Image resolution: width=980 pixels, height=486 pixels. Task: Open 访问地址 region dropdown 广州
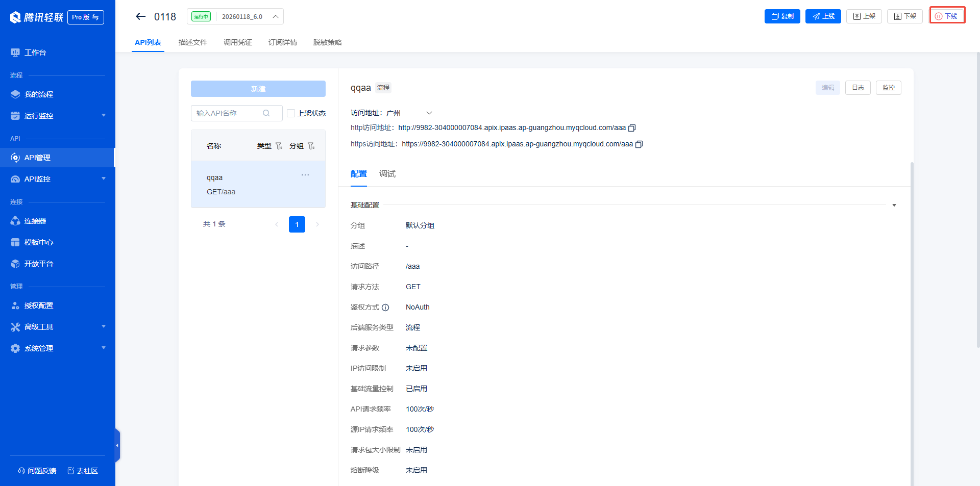pyautogui.click(x=409, y=113)
